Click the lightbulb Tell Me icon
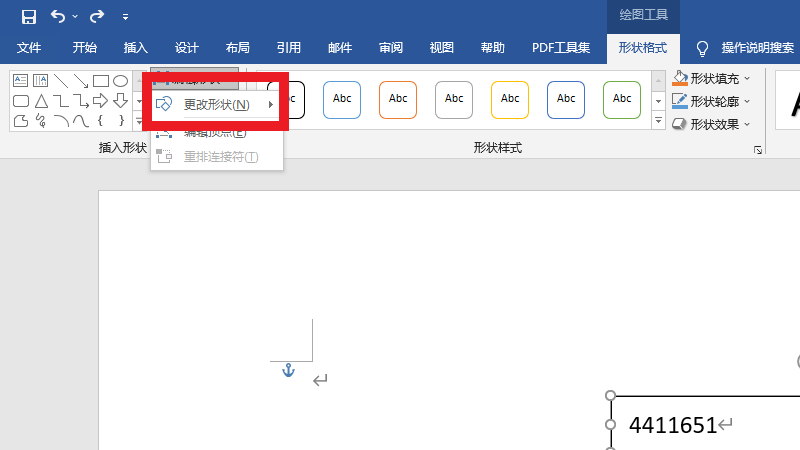This screenshot has height=450, width=800. click(x=702, y=48)
